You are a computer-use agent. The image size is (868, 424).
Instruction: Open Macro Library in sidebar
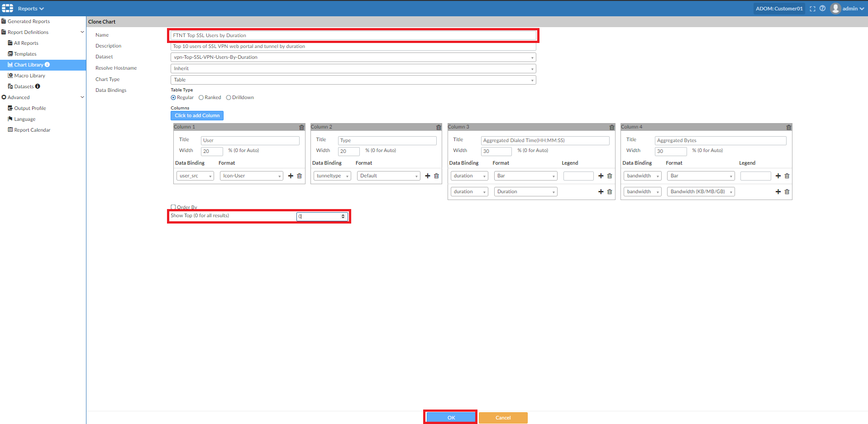click(29, 76)
